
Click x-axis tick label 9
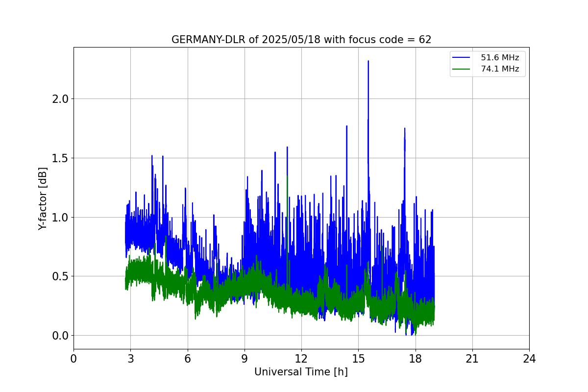point(245,359)
